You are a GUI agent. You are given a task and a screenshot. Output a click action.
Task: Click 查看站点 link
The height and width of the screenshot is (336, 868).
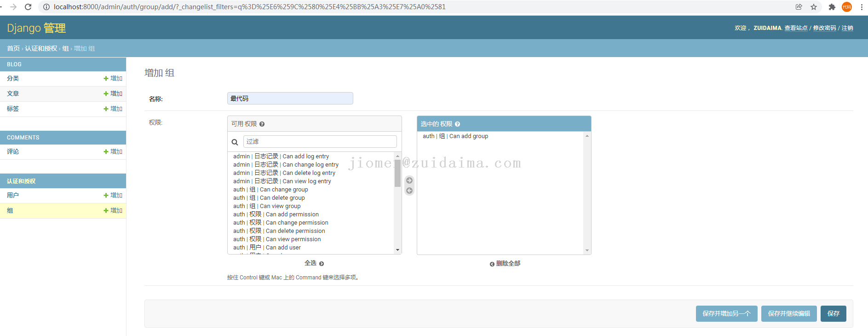[x=796, y=28]
